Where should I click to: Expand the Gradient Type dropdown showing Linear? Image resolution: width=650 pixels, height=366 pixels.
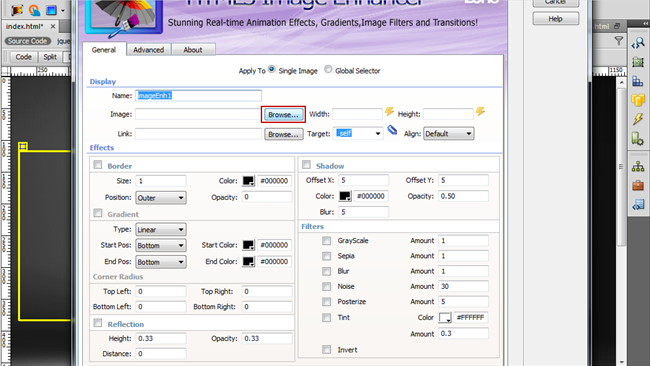(161, 230)
